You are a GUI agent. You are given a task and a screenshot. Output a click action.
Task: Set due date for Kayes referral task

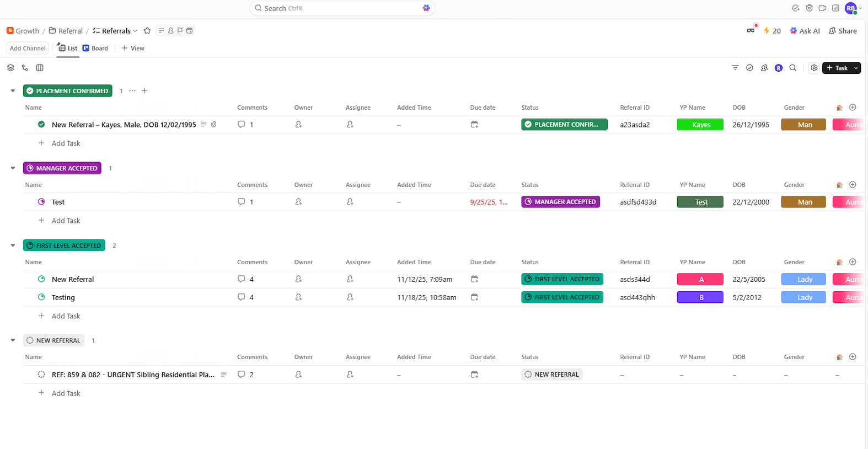(x=474, y=125)
